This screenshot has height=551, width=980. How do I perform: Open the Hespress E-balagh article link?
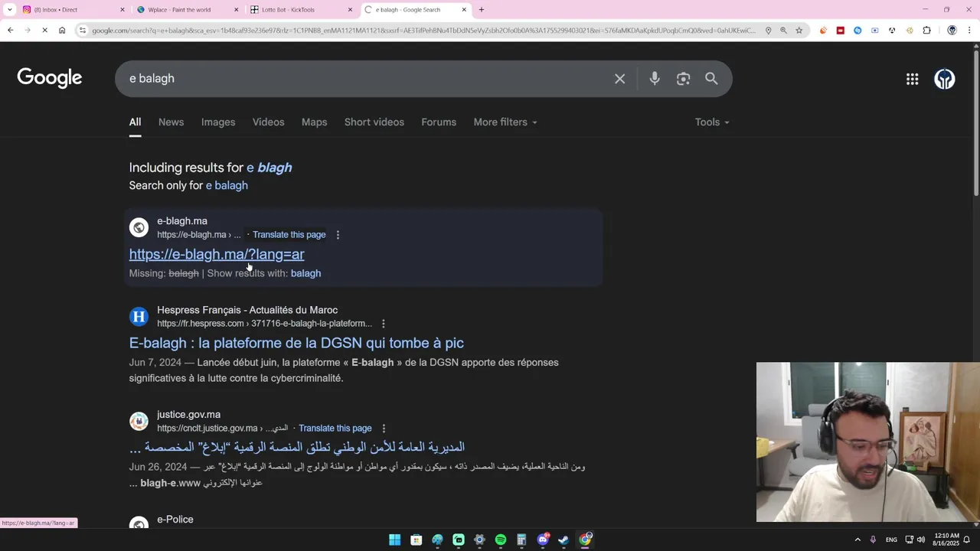pyautogui.click(x=296, y=343)
